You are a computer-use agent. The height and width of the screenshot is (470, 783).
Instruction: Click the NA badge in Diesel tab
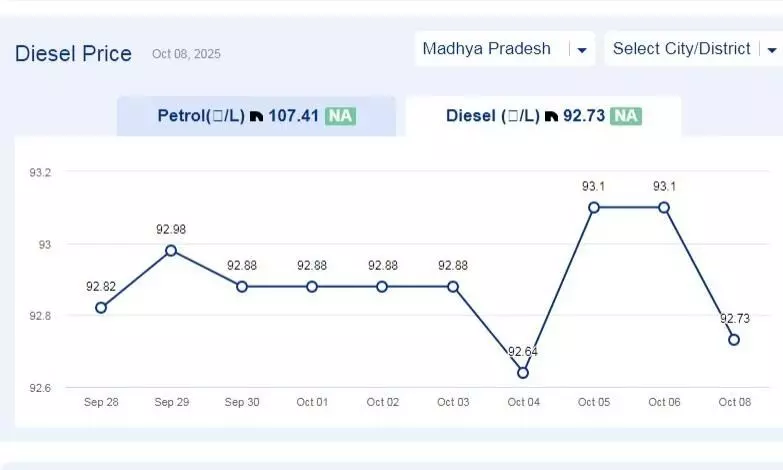[626, 116]
